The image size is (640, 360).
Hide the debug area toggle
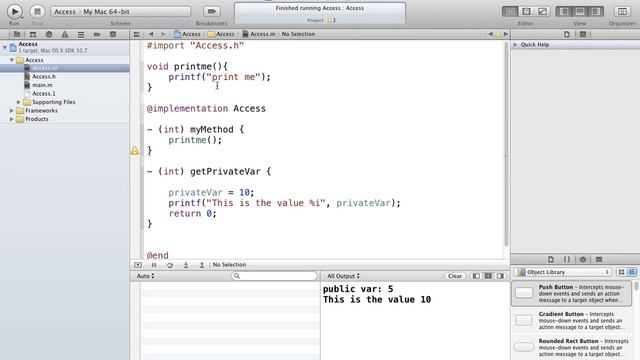138,265
